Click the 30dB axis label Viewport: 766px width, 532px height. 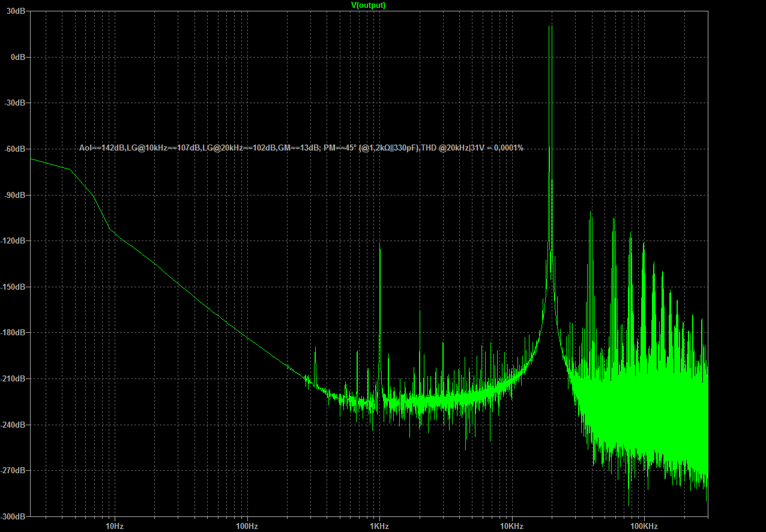point(16,11)
